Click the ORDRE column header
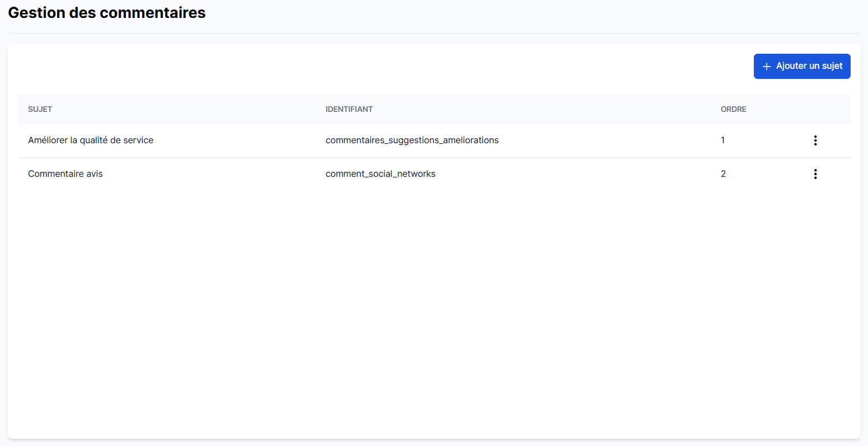The width and height of the screenshot is (868, 446). click(733, 109)
